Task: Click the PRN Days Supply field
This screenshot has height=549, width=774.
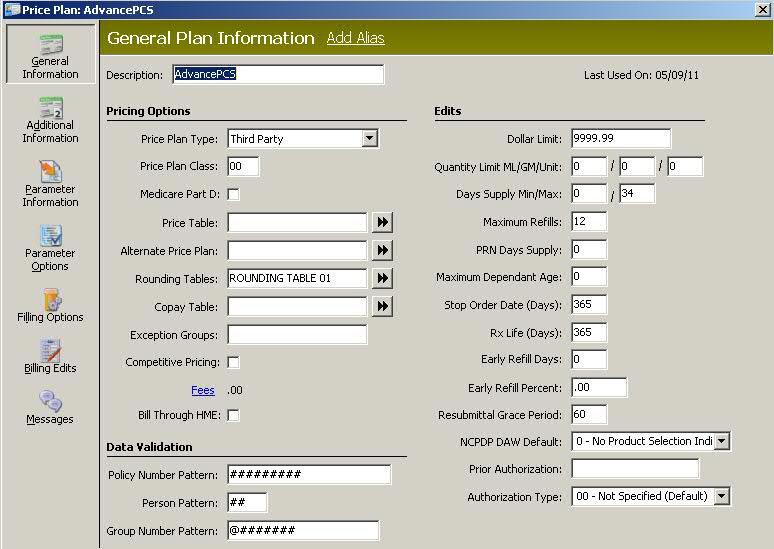Action: pyautogui.click(x=589, y=249)
